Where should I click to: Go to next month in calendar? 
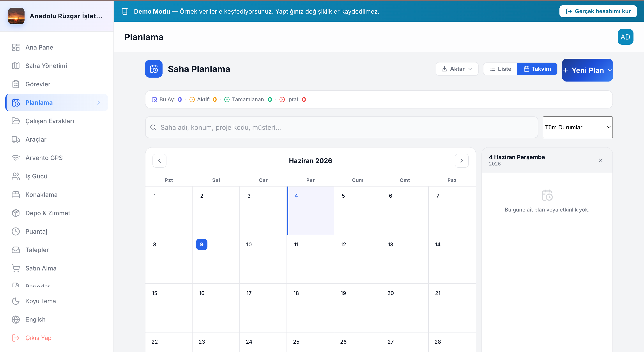point(462,161)
